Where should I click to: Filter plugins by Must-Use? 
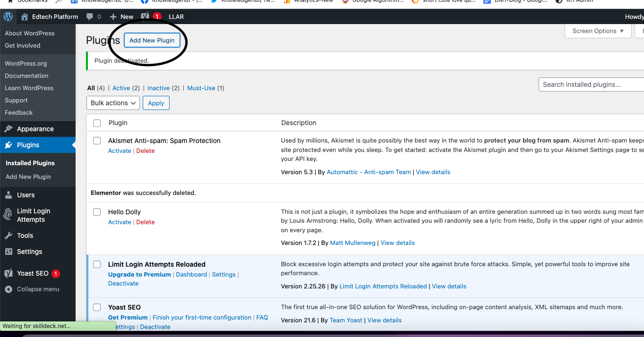tap(201, 88)
